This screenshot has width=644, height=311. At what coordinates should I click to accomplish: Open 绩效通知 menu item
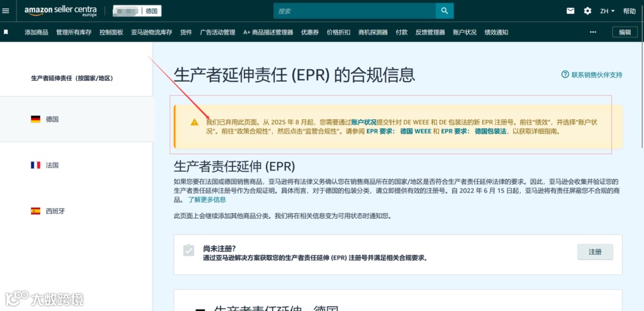496,32
